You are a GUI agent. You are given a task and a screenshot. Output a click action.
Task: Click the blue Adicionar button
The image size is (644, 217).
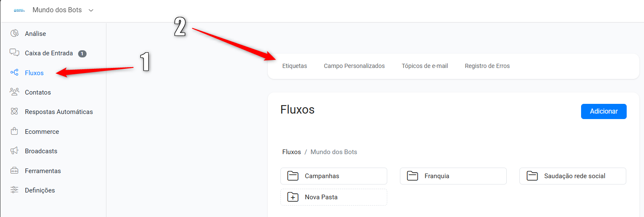604,111
